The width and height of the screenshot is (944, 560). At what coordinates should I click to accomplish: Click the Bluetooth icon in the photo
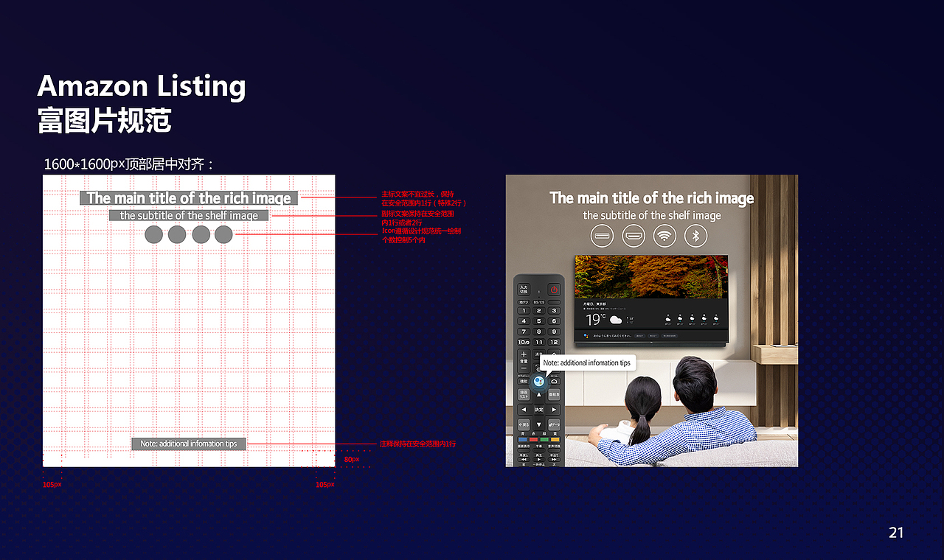[x=695, y=236]
